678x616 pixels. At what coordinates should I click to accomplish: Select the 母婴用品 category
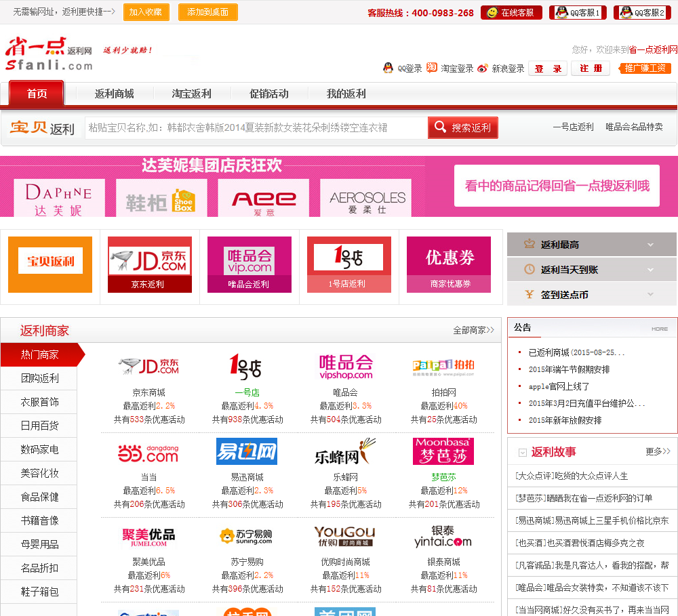(x=39, y=544)
